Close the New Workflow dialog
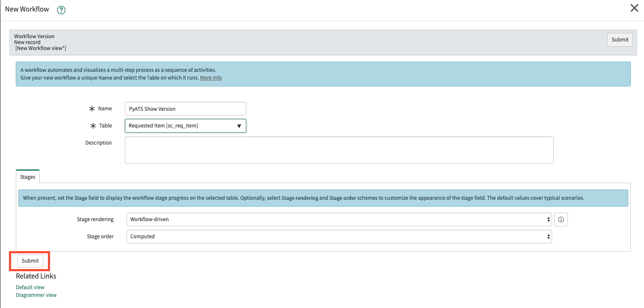Screen dimensions: 644x308 [x=635, y=8]
